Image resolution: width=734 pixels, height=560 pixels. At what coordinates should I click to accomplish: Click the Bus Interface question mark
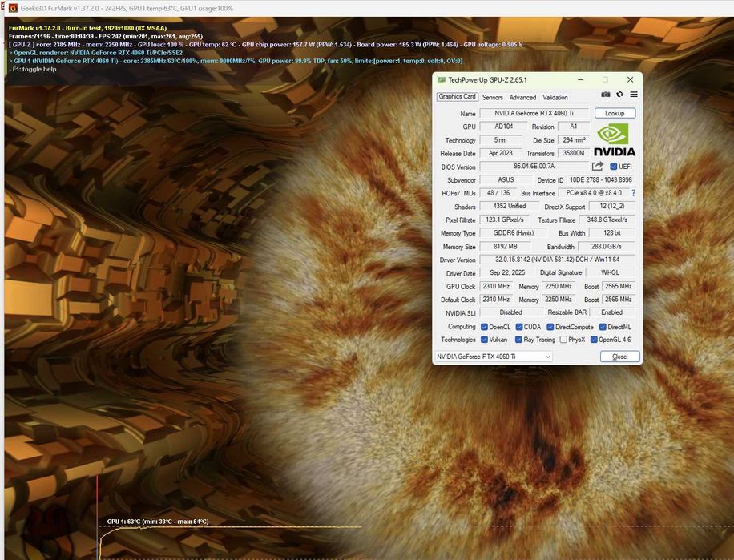coord(633,193)
